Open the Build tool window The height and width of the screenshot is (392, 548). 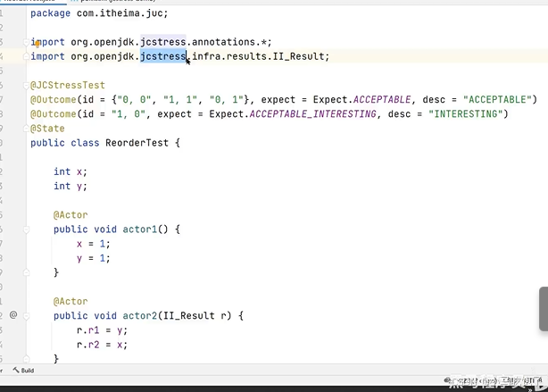pyautogui.click(x=23, y=371)
